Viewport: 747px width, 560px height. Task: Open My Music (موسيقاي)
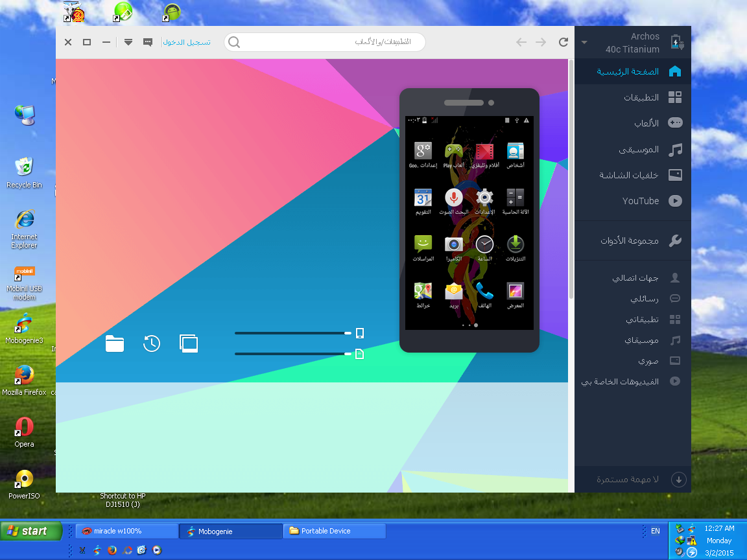click(x=633, y=340)
